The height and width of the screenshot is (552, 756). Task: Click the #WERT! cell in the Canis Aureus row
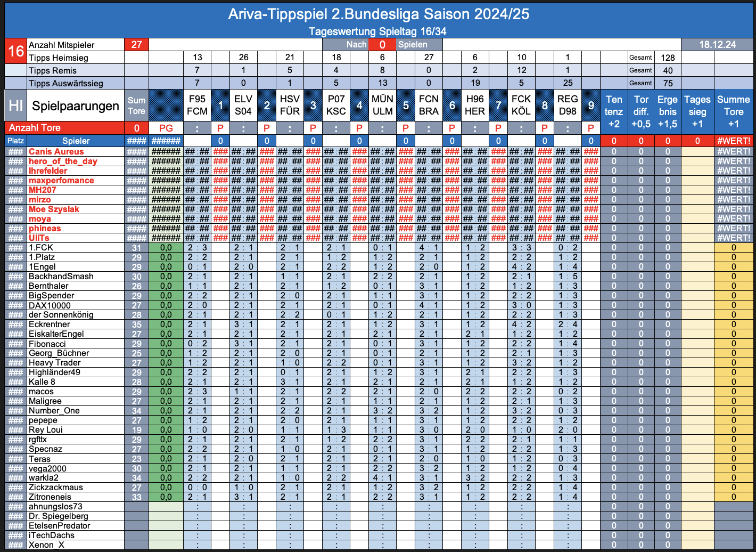click(x=734, y=152)
